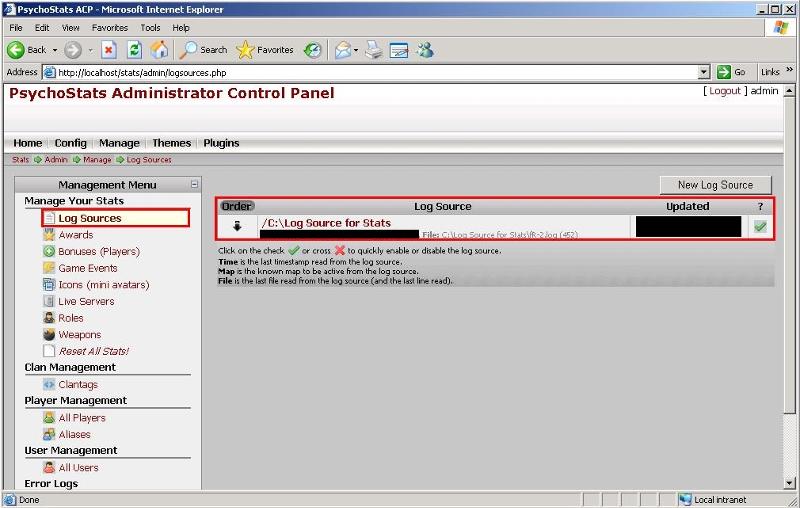
Task: Click the Reset All Stats! link
Action: pos(93,351)
